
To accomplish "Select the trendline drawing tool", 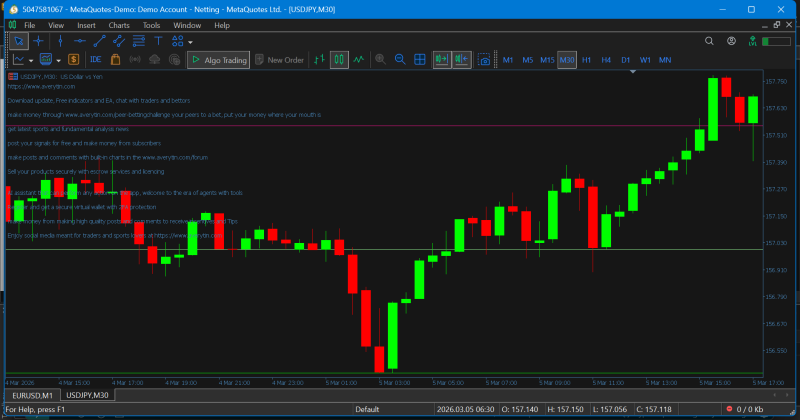I will pos(99,41).
